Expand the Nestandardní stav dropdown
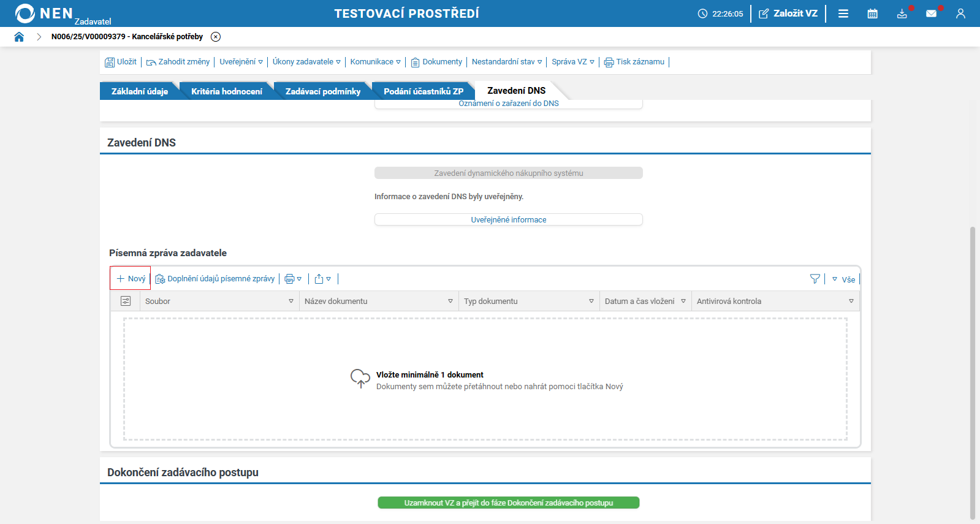Viewport: 980px width, 524px height. point(507,62)
